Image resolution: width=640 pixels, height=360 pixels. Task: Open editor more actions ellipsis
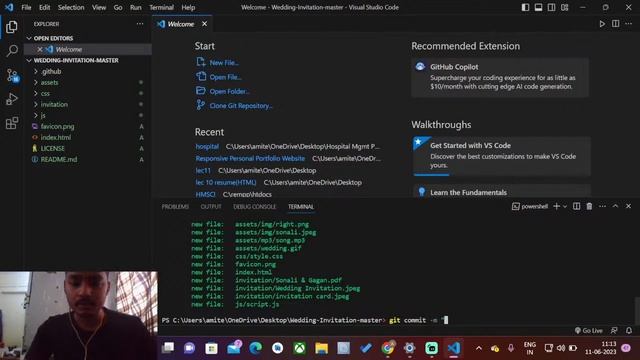pyautogui.click(x=629, y=24)
